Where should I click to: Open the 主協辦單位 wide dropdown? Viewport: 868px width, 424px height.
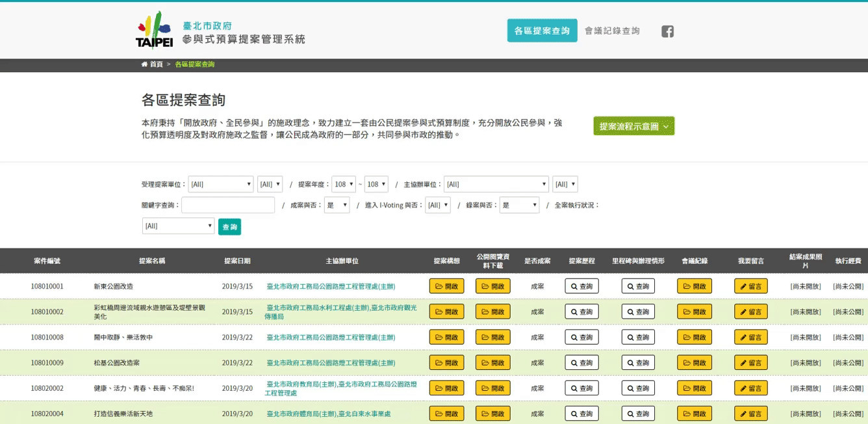pyautogui.click(x=496, y=184)
